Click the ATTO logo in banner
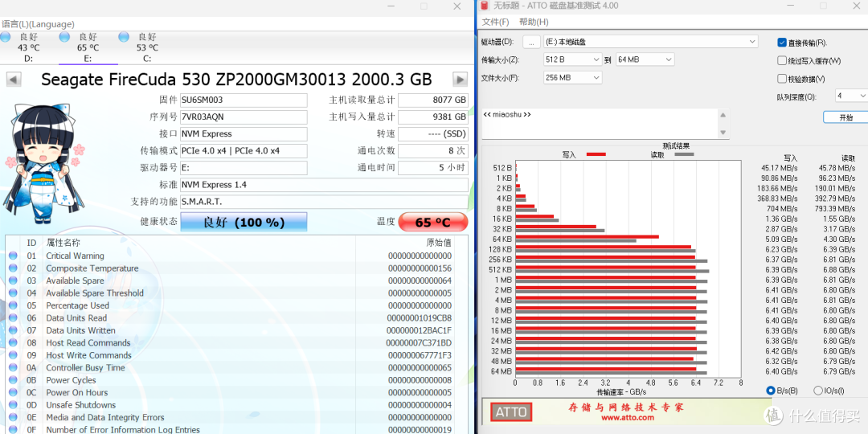The height and width of the screenshot is (434, 868). [x=511, y=411]
